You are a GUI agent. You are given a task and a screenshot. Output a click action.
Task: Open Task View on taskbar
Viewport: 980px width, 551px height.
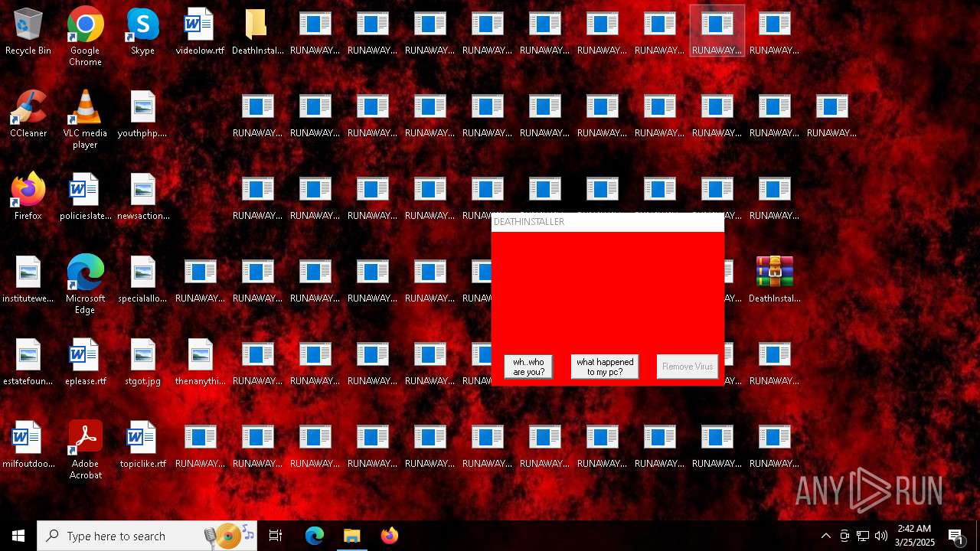coord(276,536)
